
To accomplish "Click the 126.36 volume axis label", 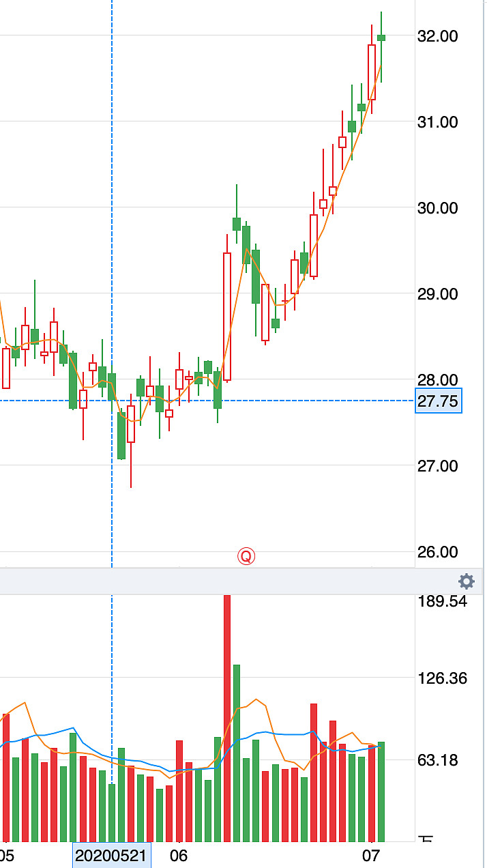I will pos(441,678).
